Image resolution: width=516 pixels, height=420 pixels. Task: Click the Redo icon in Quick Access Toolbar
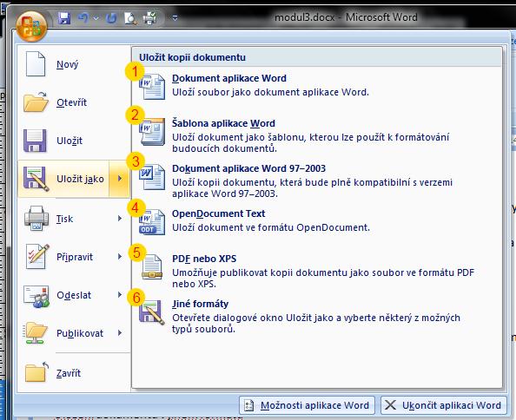click(x=111, y=18)
